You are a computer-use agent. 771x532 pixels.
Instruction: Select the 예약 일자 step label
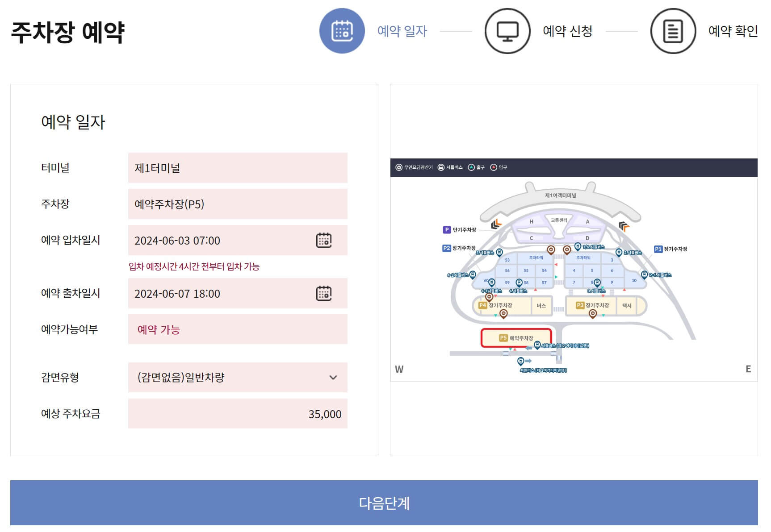point(402,31)
